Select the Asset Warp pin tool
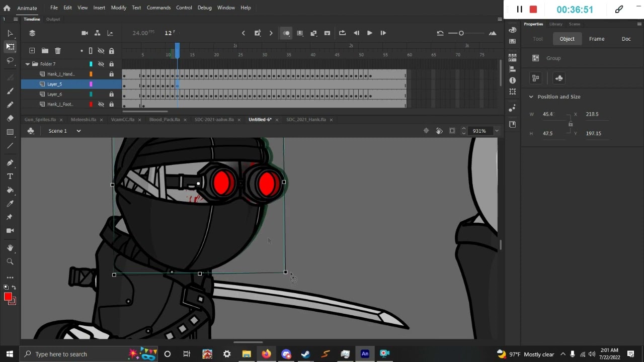Screen dimensions: 644x362 point(10,217)
